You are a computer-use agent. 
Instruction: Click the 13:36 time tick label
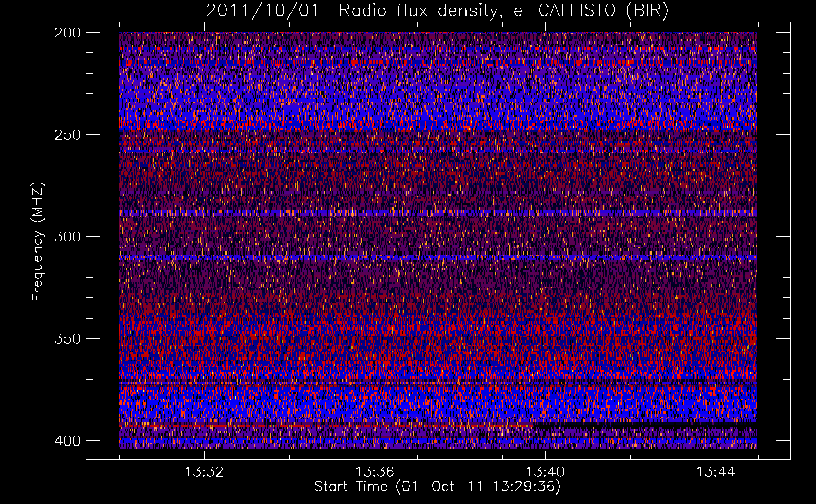pos(375,472)
